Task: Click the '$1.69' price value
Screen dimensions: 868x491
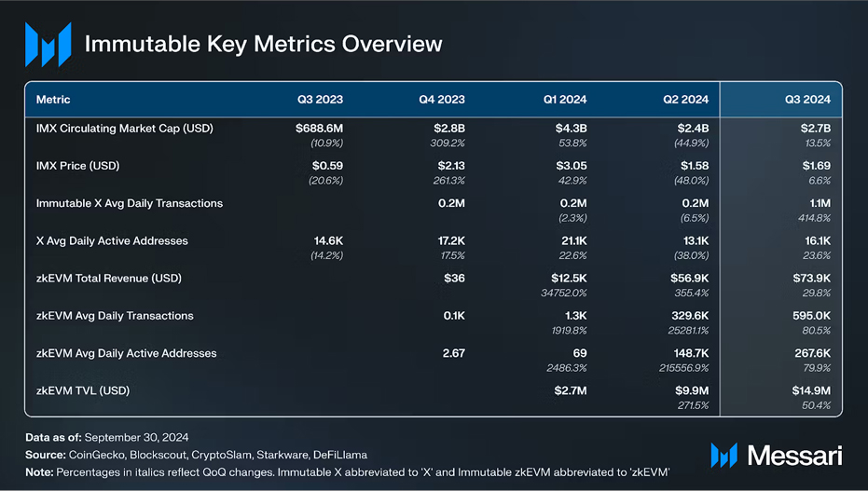Action: pos(817,166)
